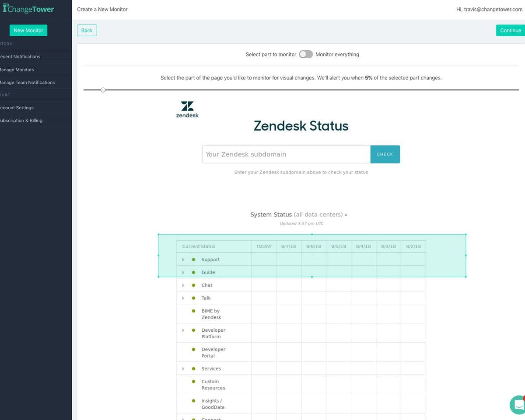Go to Subscription & Billing
This screenshot has width=525, height=420.
click(21, 121)
